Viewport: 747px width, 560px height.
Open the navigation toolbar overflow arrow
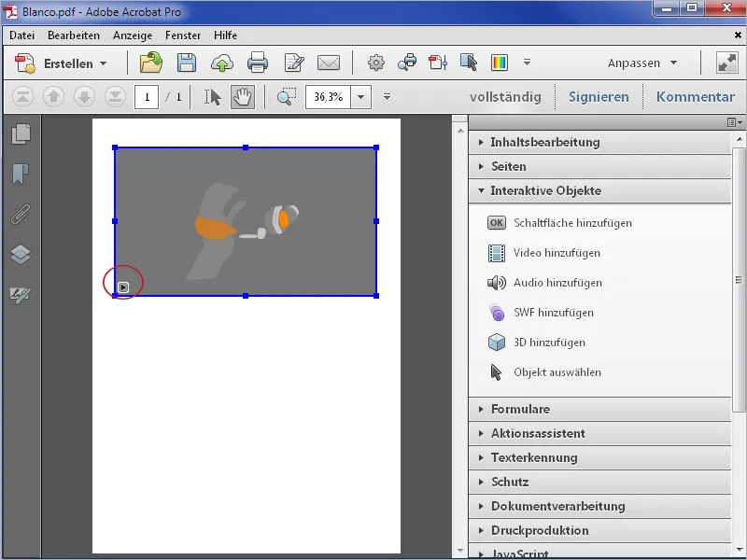(387, 97)
